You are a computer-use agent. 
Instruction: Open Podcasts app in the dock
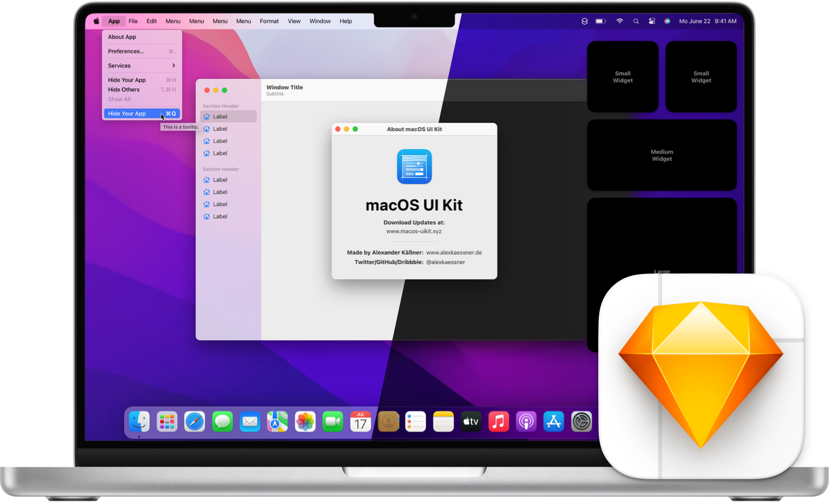(x=526, y=422)
